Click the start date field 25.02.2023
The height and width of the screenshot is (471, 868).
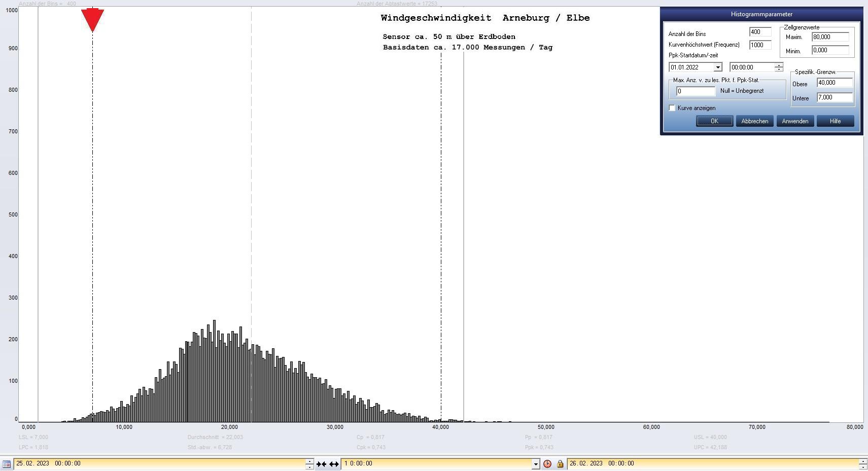[x=159, y=464]
